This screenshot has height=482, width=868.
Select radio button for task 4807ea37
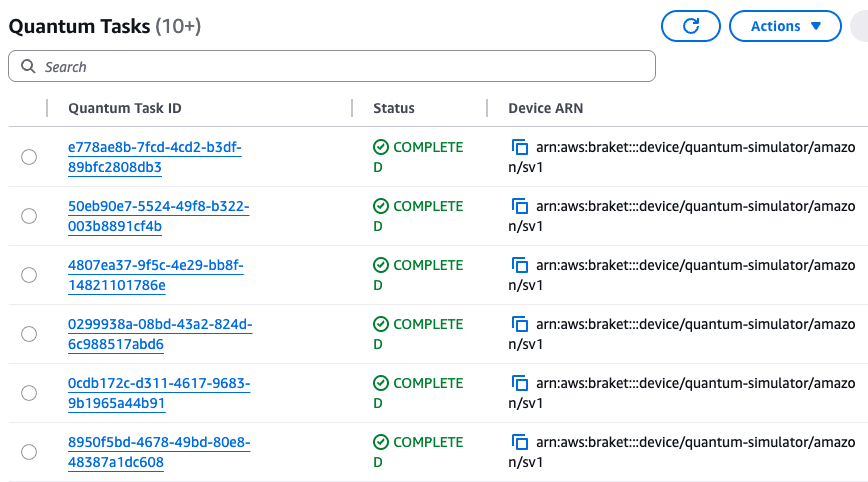click(x=29, y=275)
